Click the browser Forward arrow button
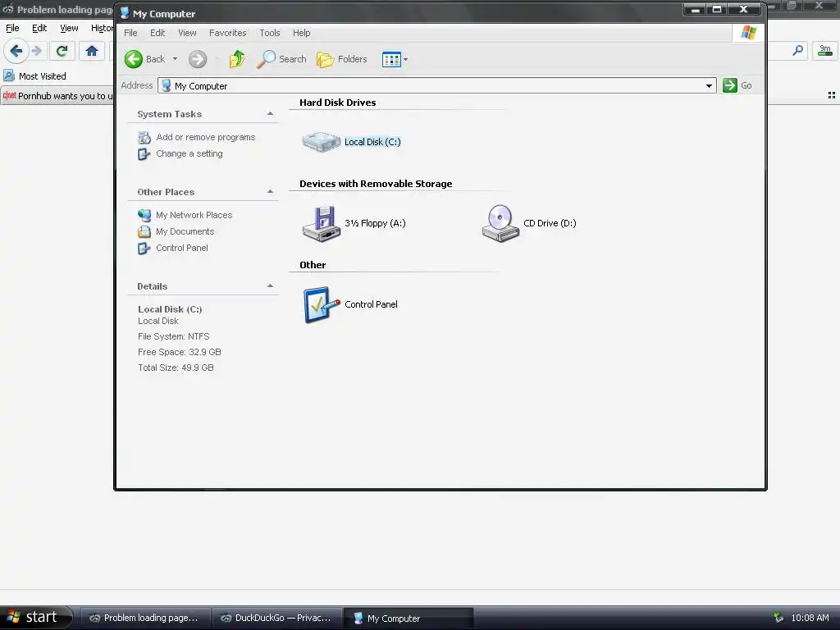 [x=36, y=51]
